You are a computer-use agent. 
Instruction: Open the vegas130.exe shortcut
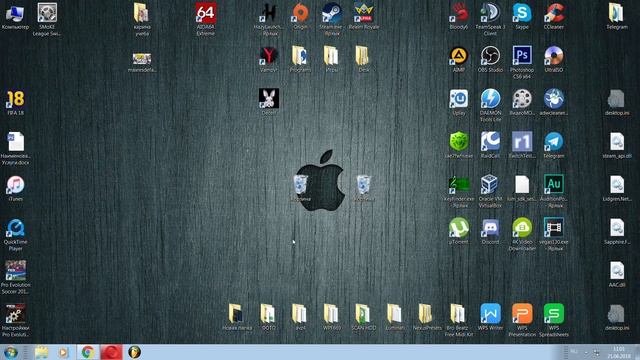[553, 228]
